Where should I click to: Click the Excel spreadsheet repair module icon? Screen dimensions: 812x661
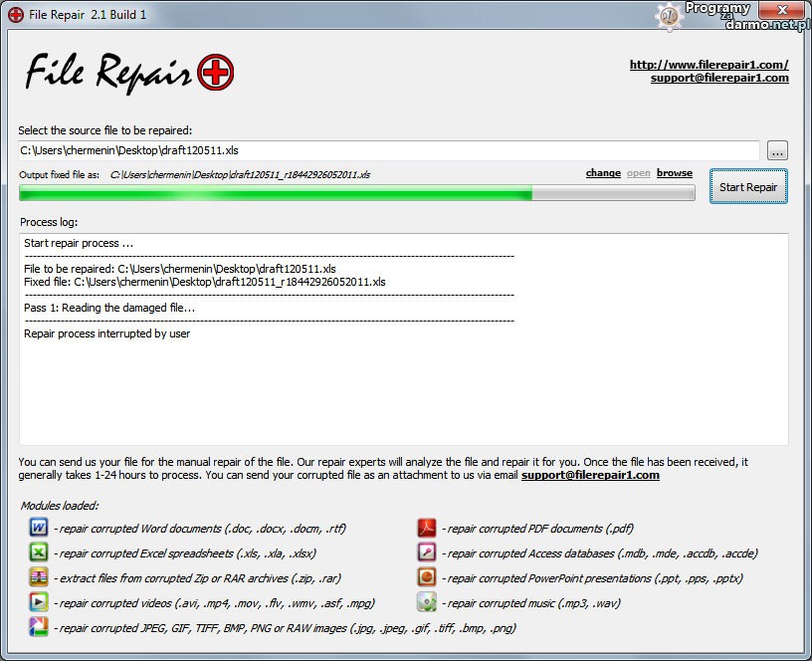[38, 552]
